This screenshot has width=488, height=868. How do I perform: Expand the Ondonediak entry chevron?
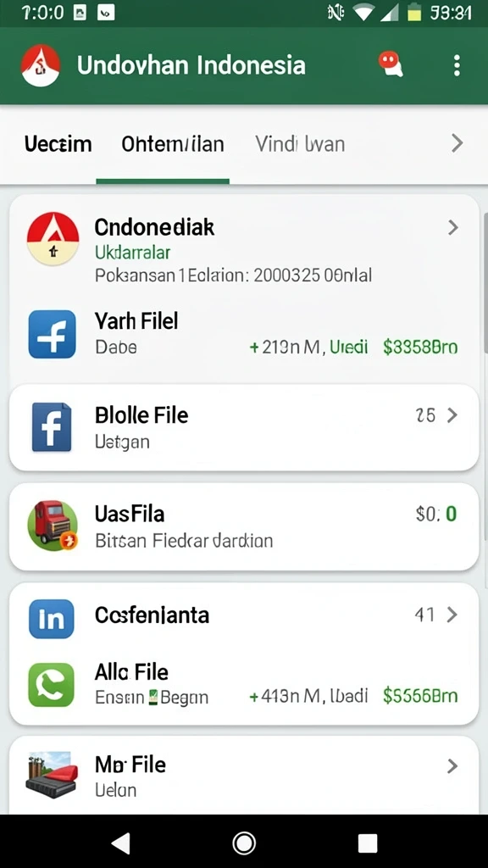point(453,227)
